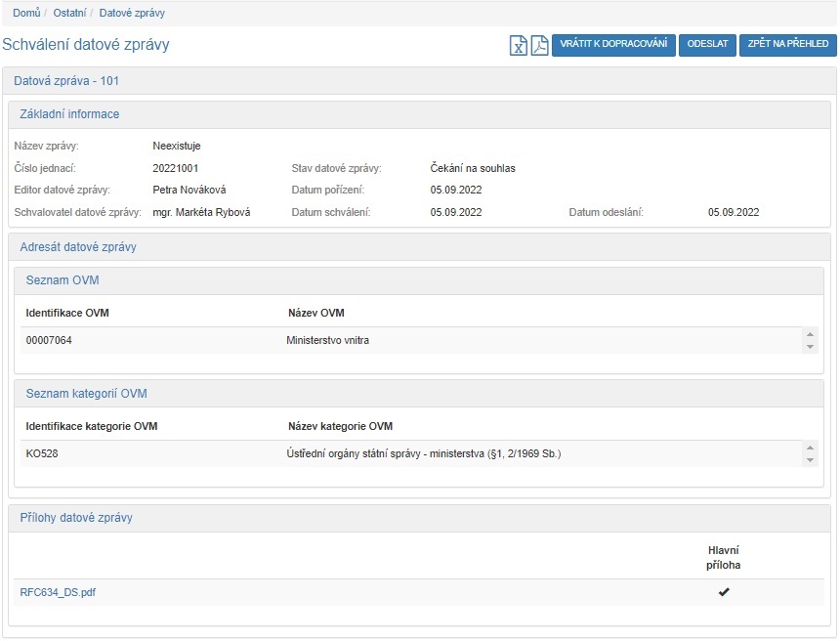This screenshot has height=641, width=840.
Task: Send the message with Odeslat
Action: [707, 45]
